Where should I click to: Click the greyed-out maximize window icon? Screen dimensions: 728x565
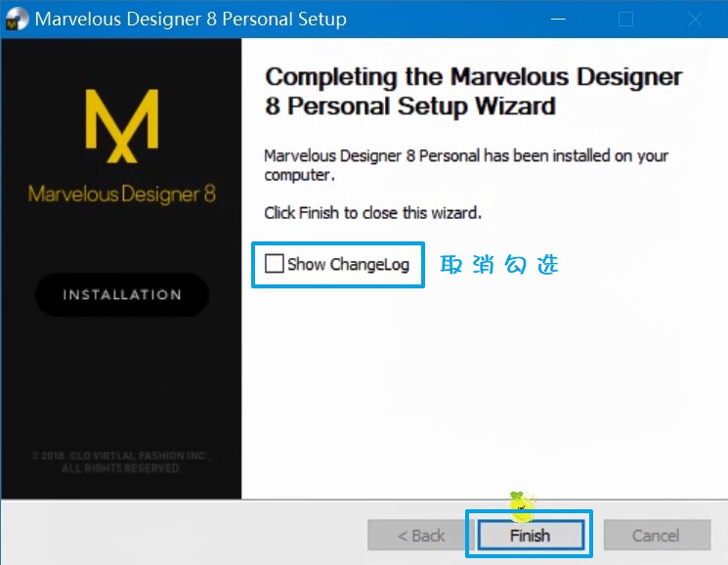point(625,19)
